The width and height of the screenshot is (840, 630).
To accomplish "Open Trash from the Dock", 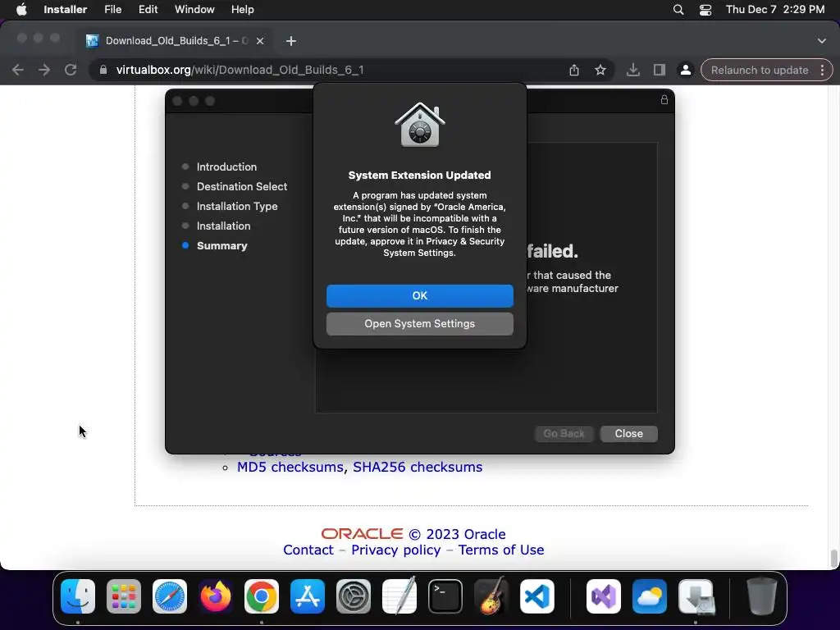I will (762, 596).
